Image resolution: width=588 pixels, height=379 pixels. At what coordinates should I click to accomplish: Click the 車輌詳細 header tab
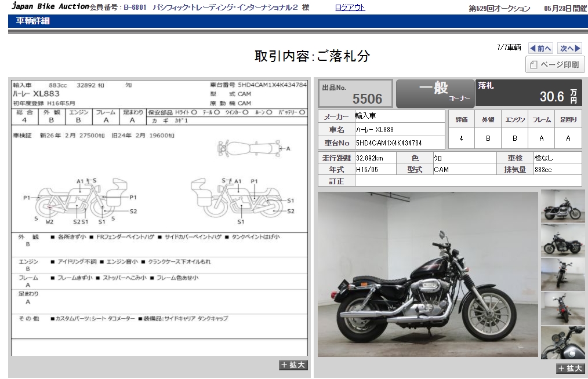pos(32,21)
